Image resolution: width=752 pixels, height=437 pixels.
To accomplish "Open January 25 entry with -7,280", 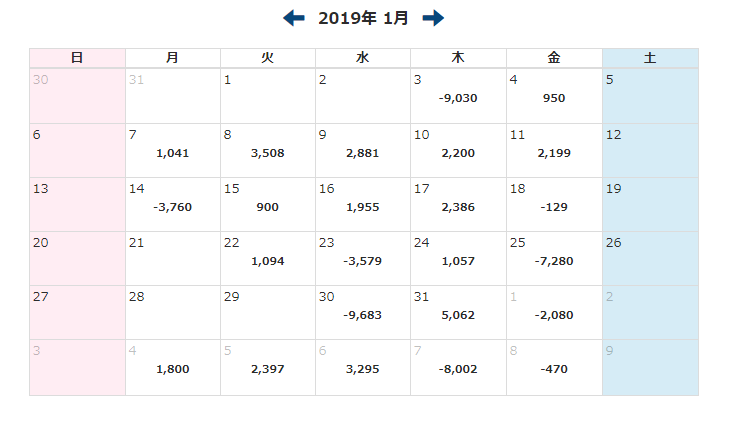I will tap(554, 259).
